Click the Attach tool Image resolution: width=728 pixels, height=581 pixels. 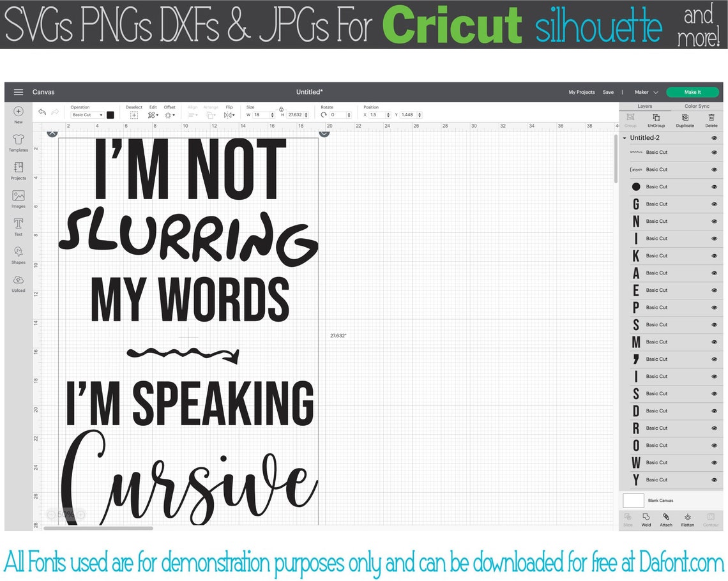[x=666, y=520]
